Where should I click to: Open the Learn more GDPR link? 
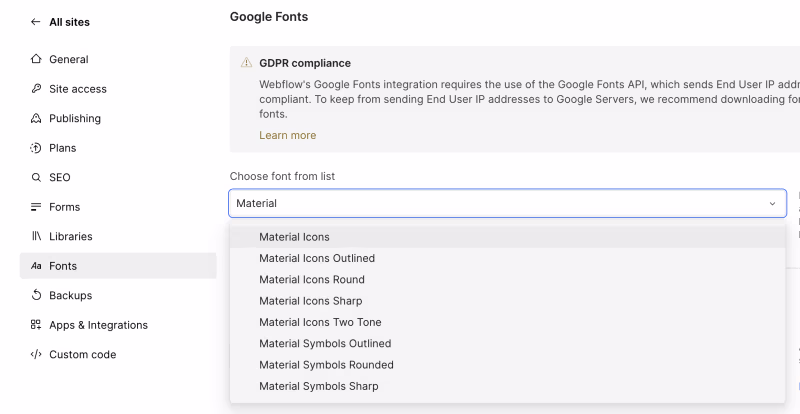click(x=287, y=135)
